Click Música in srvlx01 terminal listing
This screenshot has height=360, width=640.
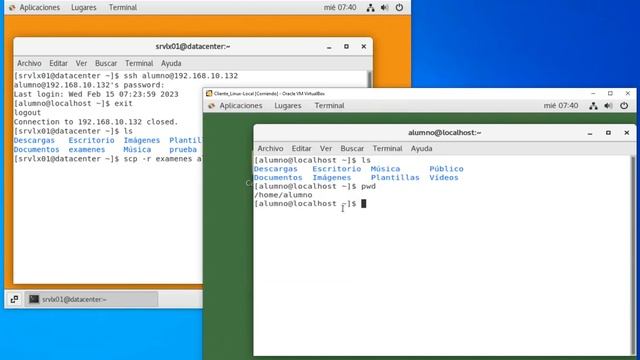click(137, 150)
